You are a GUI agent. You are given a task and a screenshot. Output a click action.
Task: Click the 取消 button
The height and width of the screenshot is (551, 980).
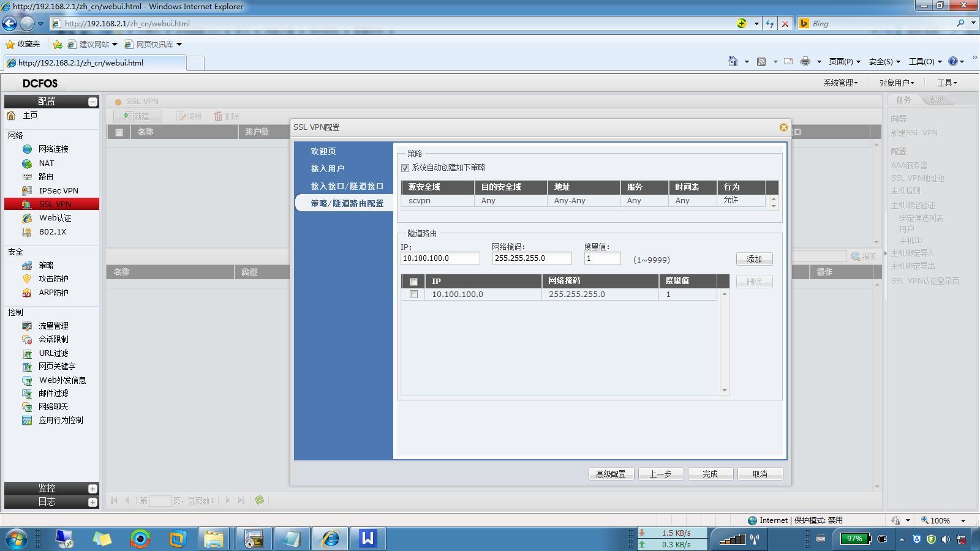759,474
